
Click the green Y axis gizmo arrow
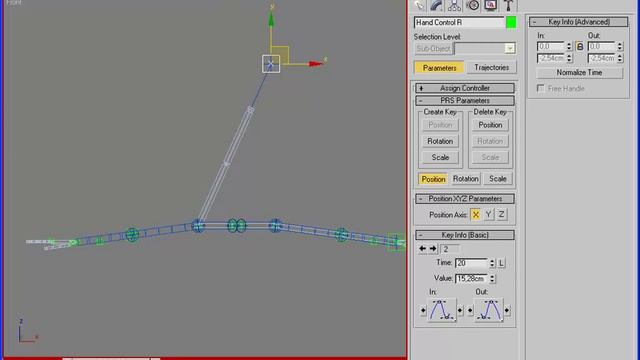pos(271,20)
